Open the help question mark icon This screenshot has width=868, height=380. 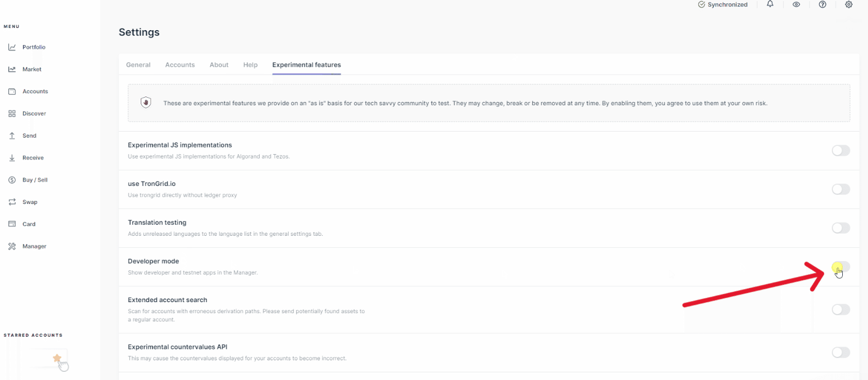coord(823,4)
